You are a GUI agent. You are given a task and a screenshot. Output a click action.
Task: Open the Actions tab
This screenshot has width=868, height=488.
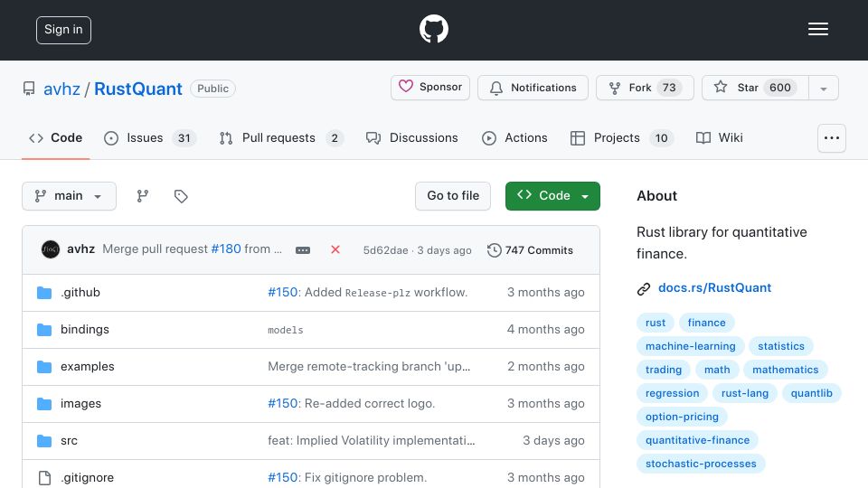[x=514, y=137]
